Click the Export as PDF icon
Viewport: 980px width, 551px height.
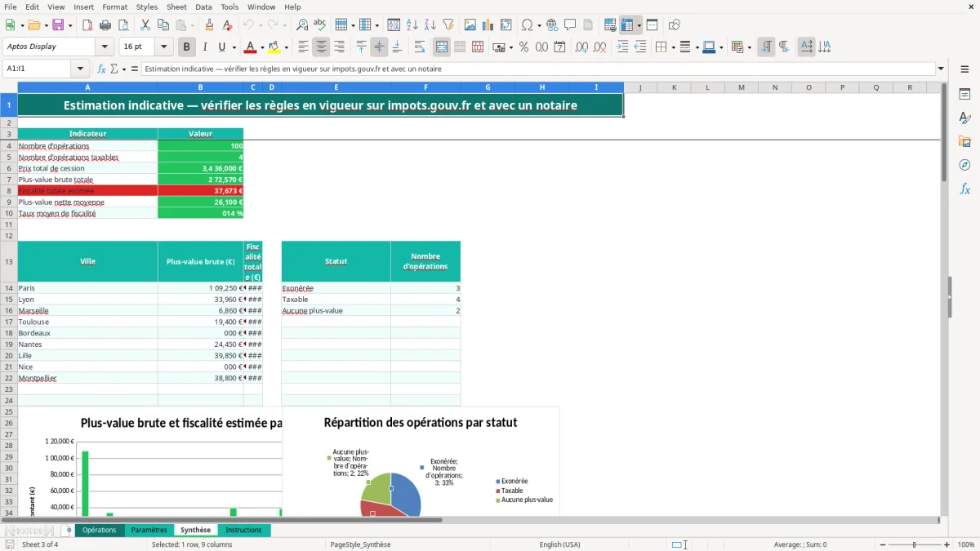pyautogui.click(x=87, y=25)
